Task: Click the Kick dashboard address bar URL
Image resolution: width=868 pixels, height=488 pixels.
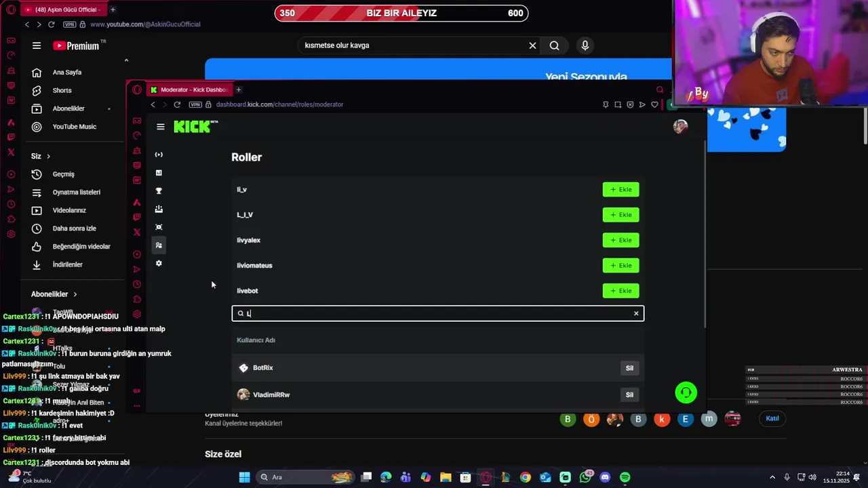Action: click(x=279, y=104)
